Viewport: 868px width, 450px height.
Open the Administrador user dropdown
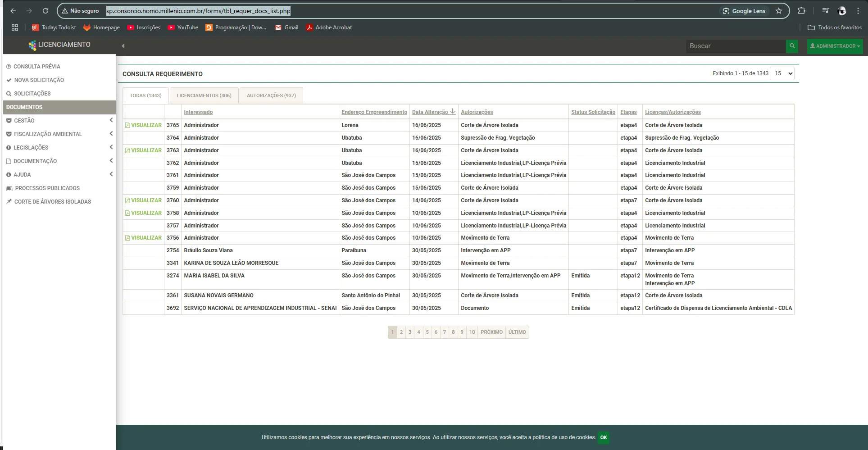835,46
